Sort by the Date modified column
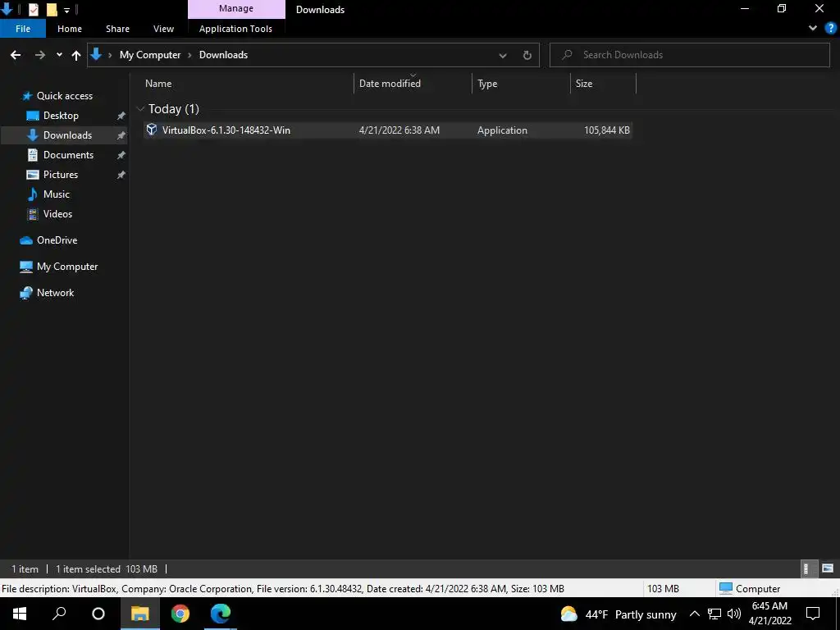Viewport: 840px width, 630px height. click(390, 84)
